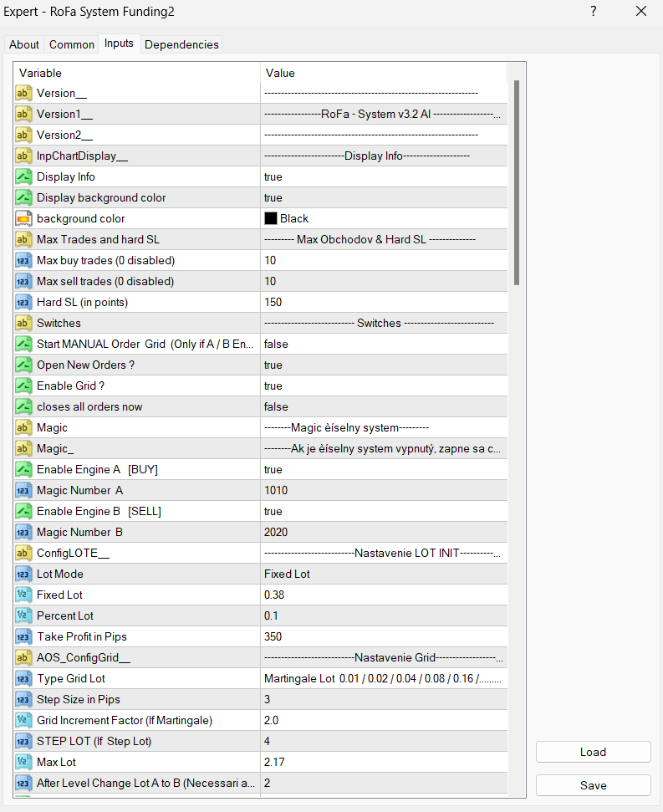Toggle Enable Engine A [BUY] value
The image size is (663, 812).
tap(383, 469)
